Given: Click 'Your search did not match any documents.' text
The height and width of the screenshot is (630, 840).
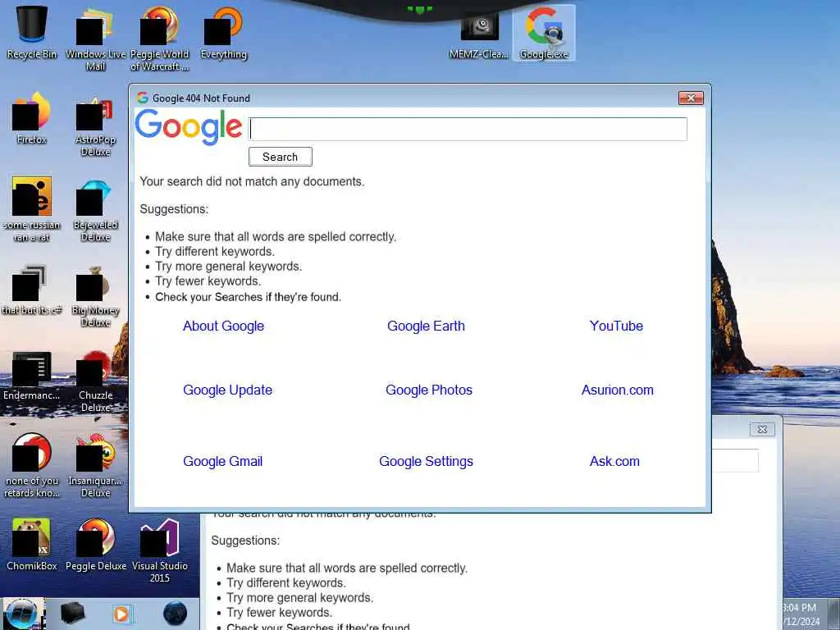Looking at the screenshot, I should click(x=253, y=181).
